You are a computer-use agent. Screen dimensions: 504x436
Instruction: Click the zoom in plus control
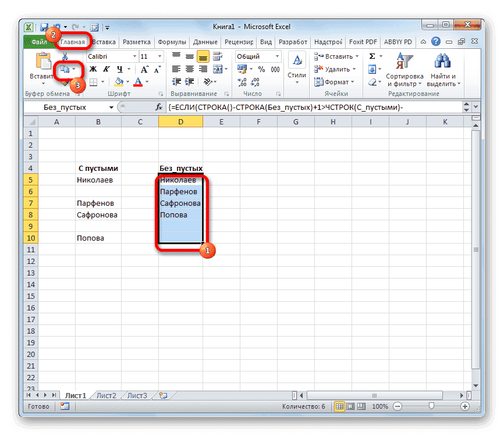(466, 406)
